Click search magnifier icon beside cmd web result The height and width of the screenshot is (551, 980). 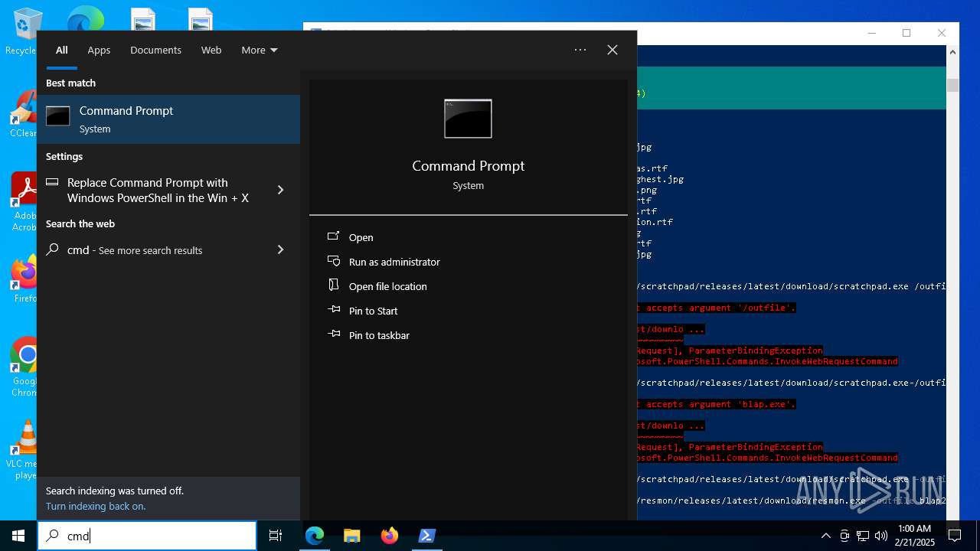coord(52,249)
